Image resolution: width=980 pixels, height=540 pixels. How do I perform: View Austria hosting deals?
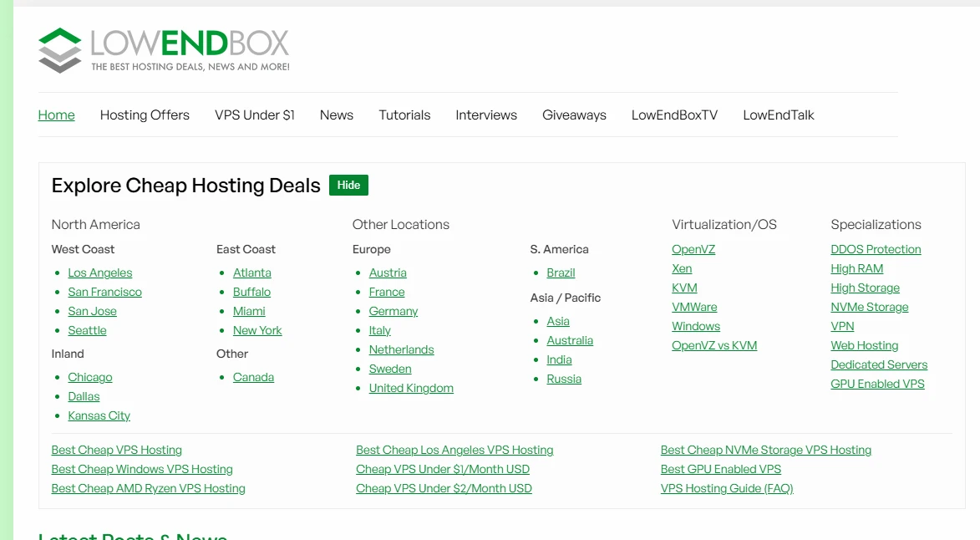pos(388,273)
